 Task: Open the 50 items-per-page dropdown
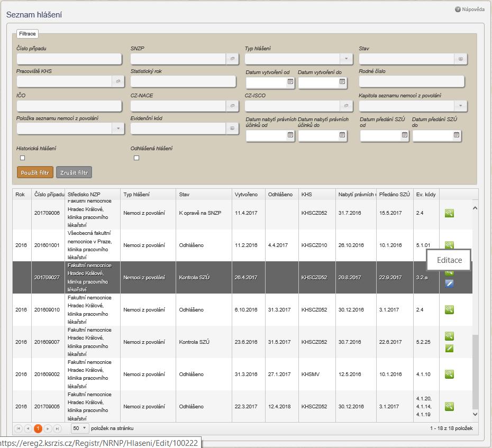[79, 428]
